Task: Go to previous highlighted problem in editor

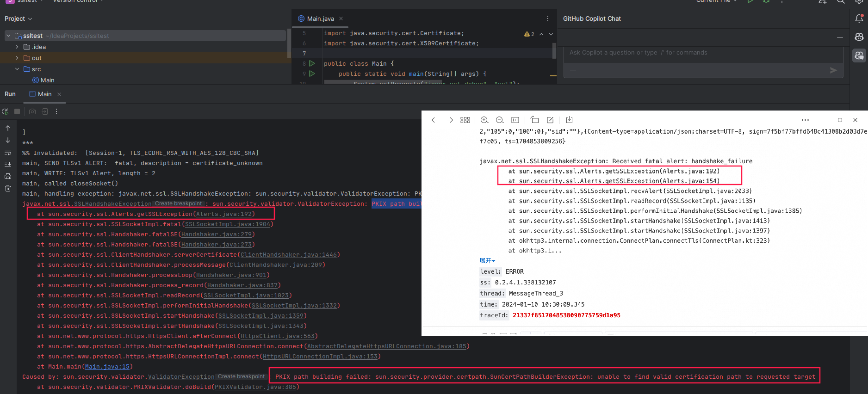Action: click(541, 34)
